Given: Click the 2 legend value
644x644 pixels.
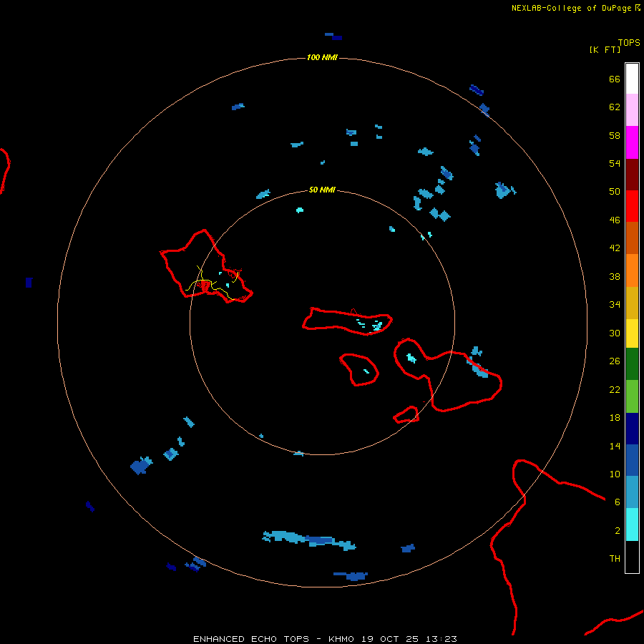Looking at the screenshot, I should click(618, 531).
